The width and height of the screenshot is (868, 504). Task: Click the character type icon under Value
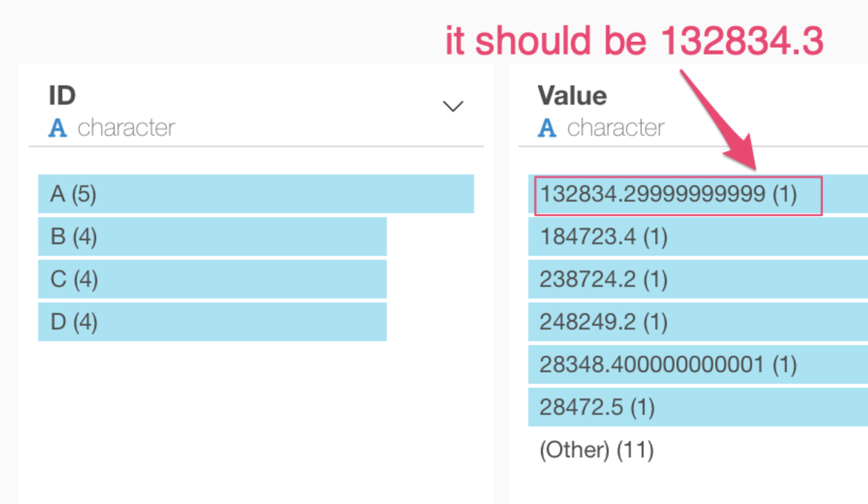coord(548,127)
